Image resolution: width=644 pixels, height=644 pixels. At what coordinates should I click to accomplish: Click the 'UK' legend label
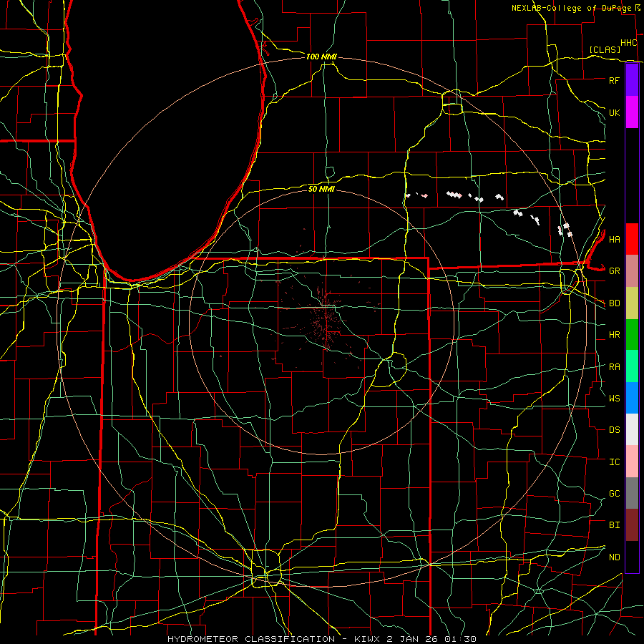click(x=614, y=112)
